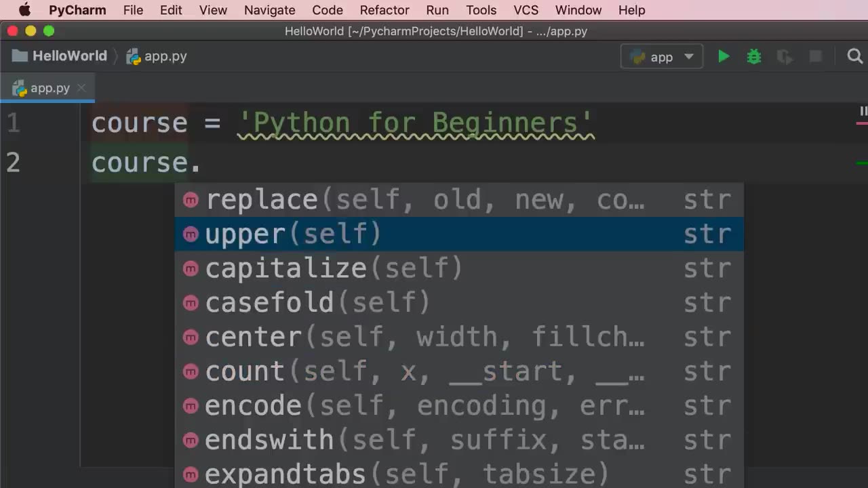Screen dimensions: 868x488
Task: Click the method icon next to center
Action: click(x=191, y=338)
